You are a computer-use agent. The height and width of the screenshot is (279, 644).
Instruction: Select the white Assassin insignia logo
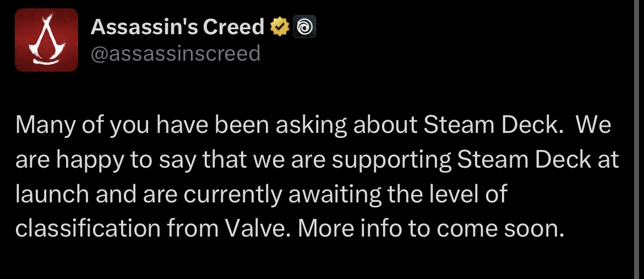(46, 40)
